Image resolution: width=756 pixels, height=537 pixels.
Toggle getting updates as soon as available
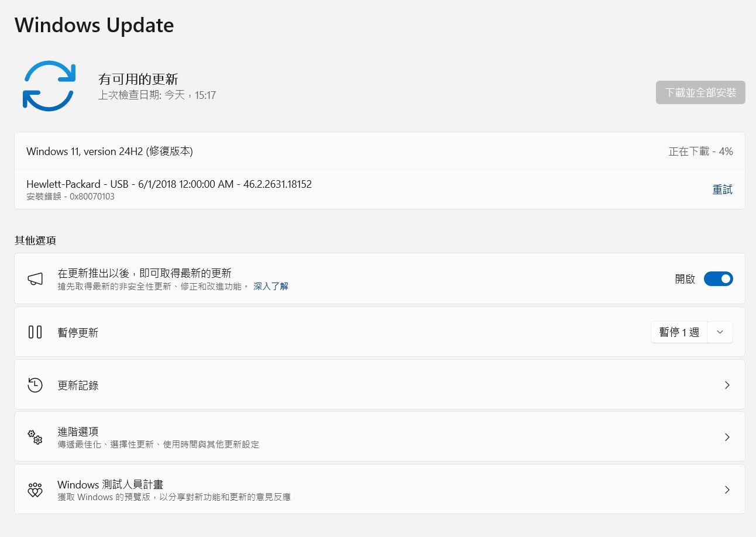click(719, 278)
